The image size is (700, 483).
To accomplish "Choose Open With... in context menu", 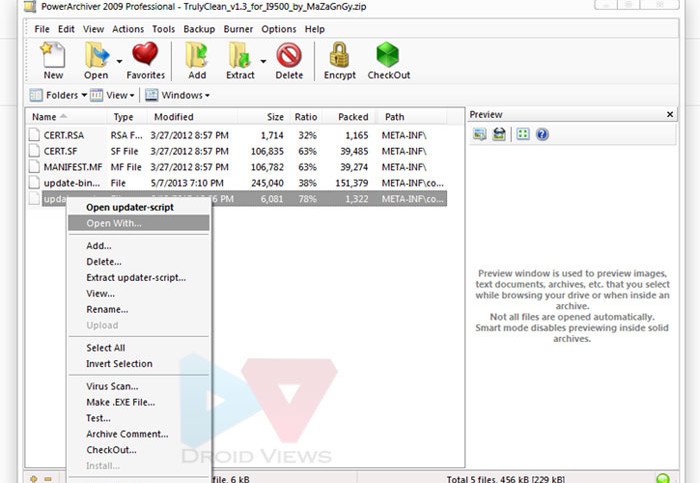I will (138, 223).
